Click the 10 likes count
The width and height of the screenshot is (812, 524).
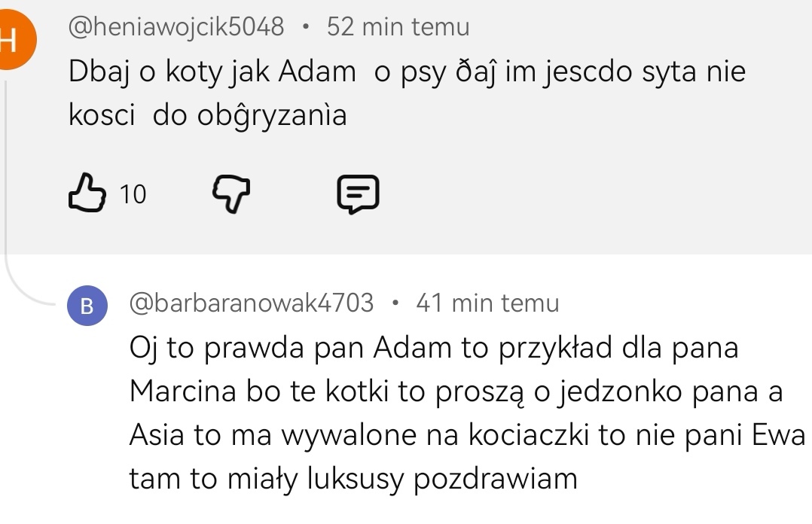[x=133, y=195]
